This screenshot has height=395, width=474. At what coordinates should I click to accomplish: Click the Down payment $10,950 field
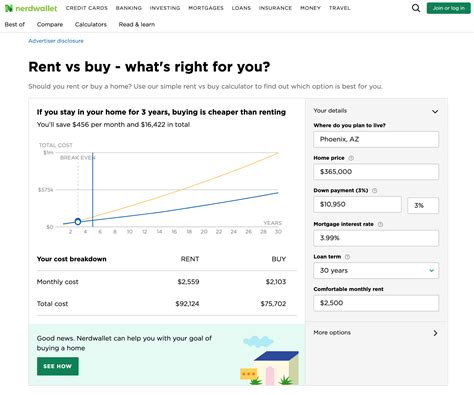coord(357,204)
